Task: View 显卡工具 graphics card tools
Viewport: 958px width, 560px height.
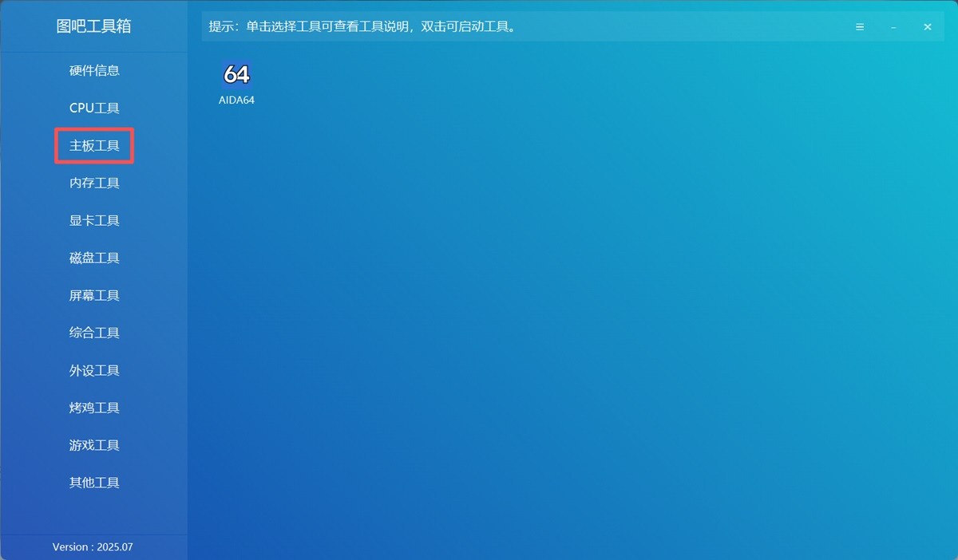Action: [93, 220]
